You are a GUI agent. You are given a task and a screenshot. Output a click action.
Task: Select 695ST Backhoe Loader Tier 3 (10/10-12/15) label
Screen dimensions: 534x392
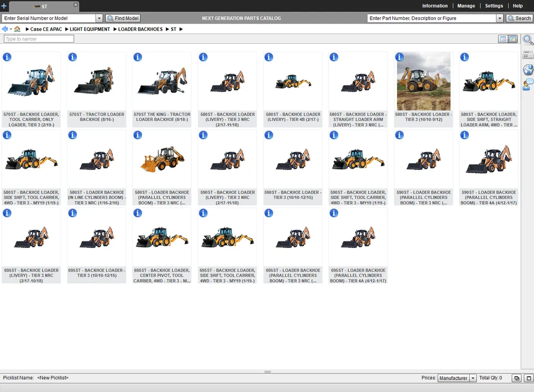point(96,273)
